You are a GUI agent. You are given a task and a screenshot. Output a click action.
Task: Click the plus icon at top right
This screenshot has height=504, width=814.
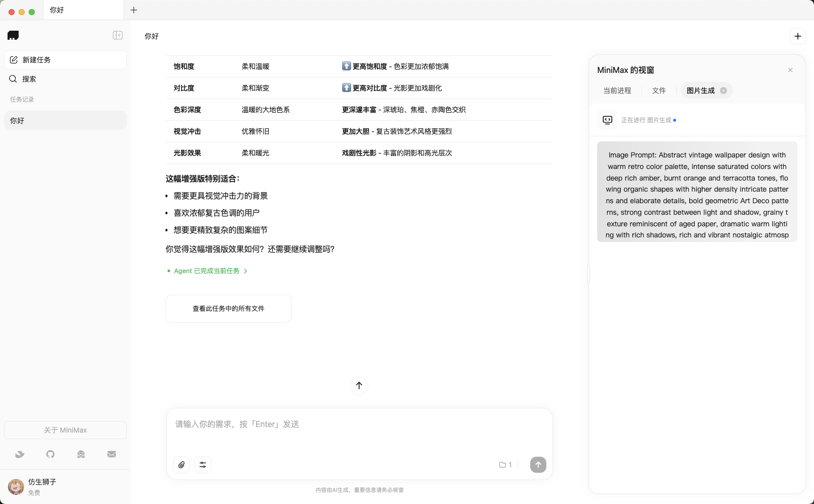coord(797,36)
